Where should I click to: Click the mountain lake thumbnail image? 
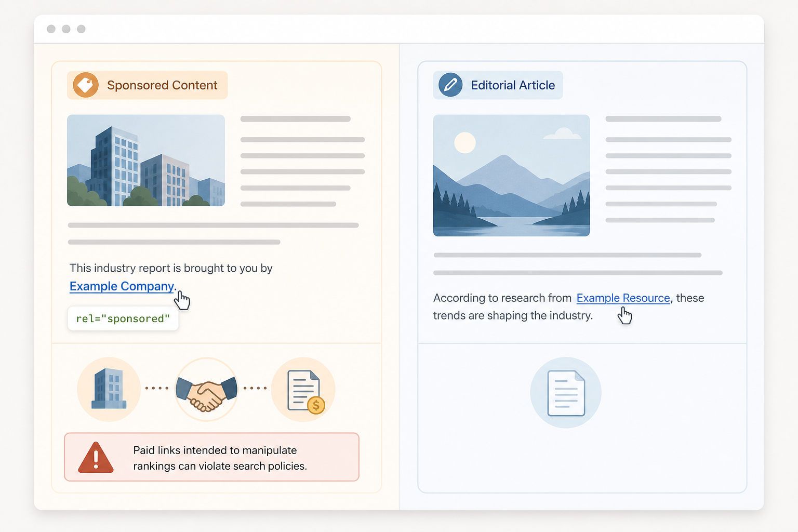(511, 176)
